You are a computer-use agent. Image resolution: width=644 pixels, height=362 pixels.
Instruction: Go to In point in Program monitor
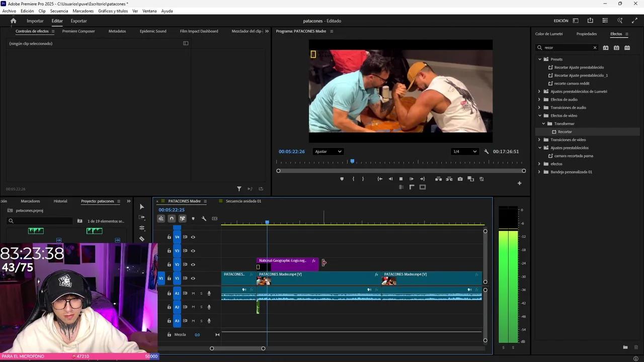[380, 179]
